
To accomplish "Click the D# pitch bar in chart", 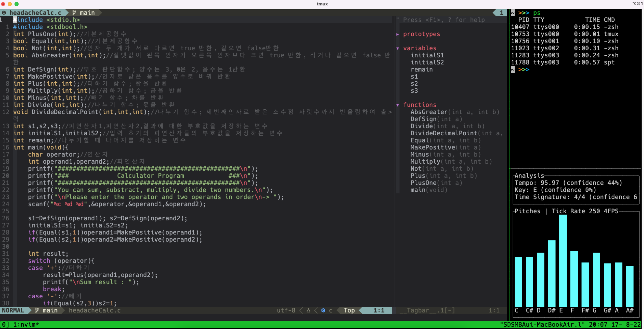I will coord(551,273).
